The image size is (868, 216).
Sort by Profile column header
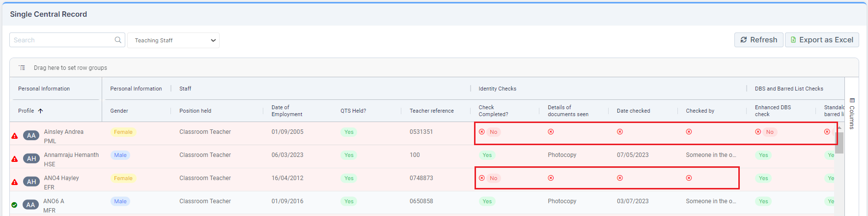click(26, 111)
